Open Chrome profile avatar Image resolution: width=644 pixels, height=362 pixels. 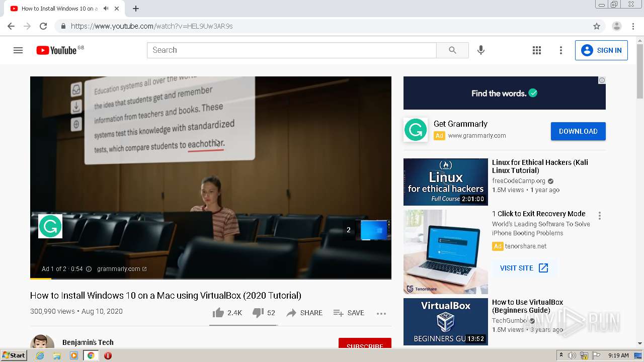point(617,26)
